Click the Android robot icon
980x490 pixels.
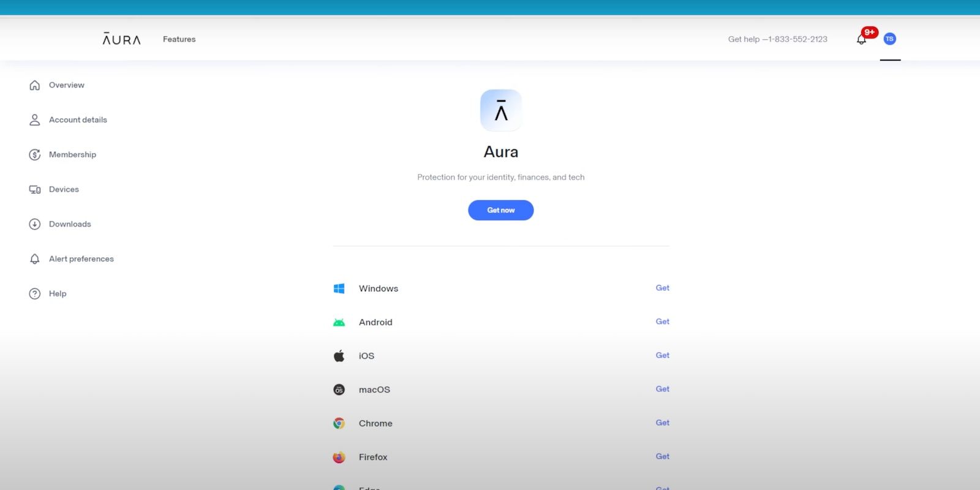coord(339,322)
